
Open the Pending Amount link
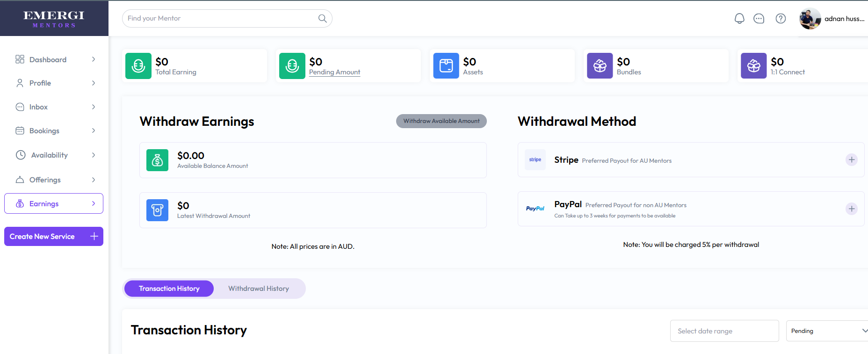click(x=334, y=72)
